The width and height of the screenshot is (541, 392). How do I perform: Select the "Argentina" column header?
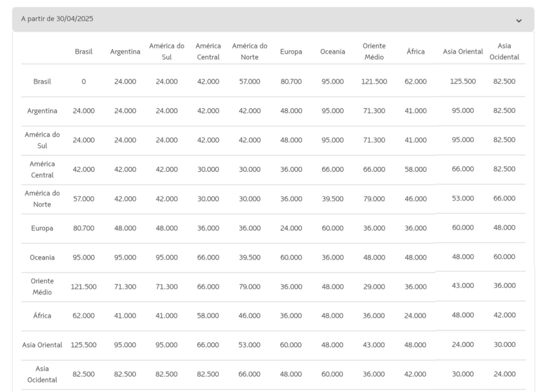click(125, 51)
